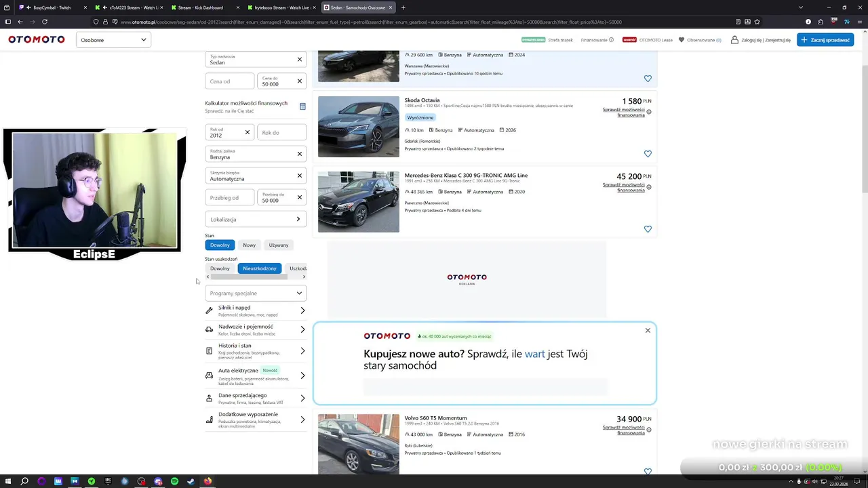
Task: Go back using the browser back arrow
Action: (20, 22)
